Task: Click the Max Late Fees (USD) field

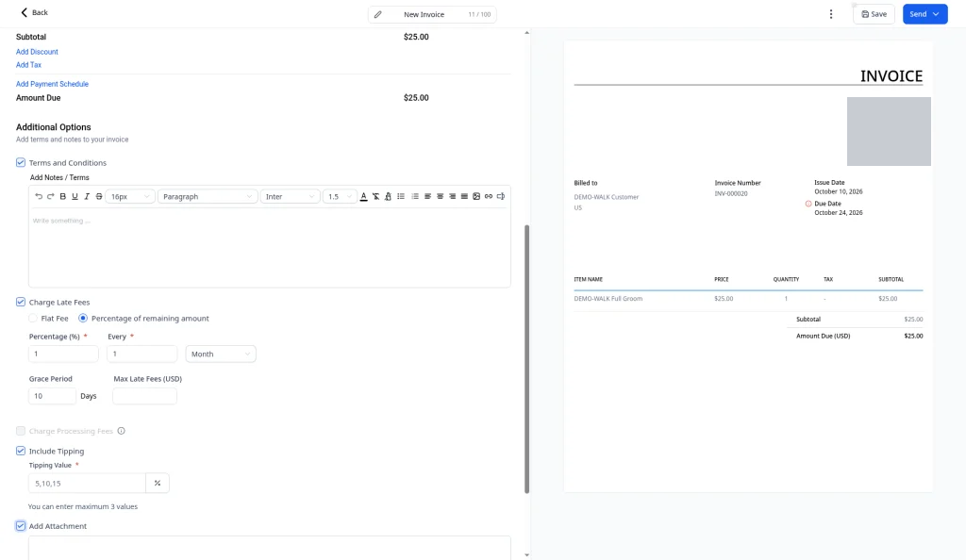Action: point(144,396)
